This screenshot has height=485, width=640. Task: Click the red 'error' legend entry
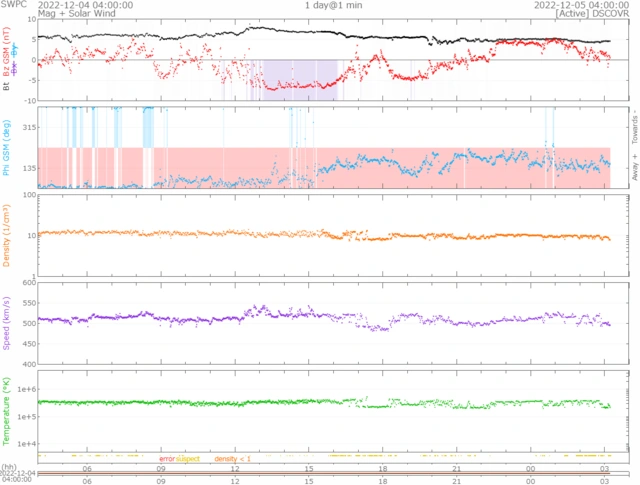(x=167, y=458)
